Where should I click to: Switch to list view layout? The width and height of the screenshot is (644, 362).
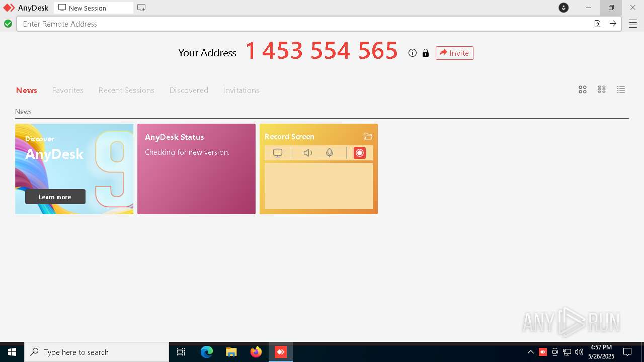[621, 89]
